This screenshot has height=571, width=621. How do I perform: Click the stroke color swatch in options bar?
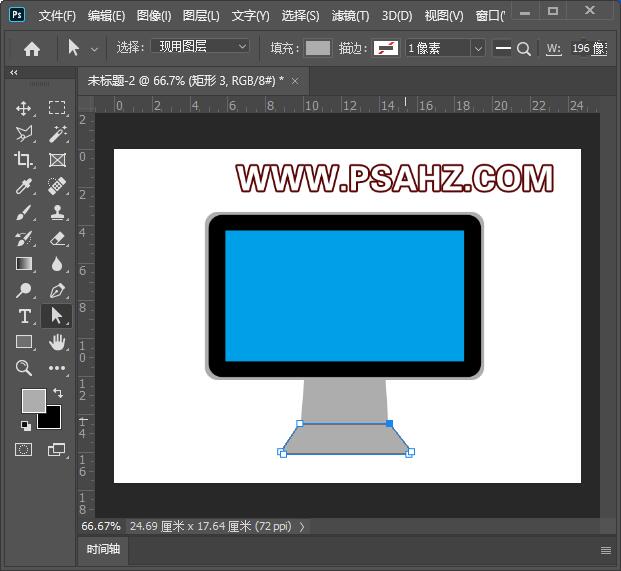385,48
